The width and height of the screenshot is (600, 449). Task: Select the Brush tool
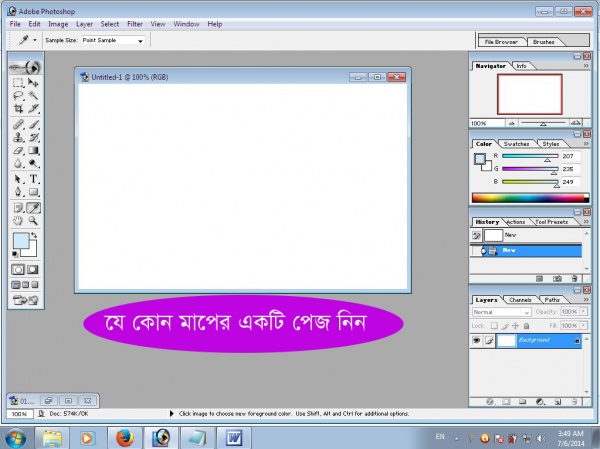[33, 124]
